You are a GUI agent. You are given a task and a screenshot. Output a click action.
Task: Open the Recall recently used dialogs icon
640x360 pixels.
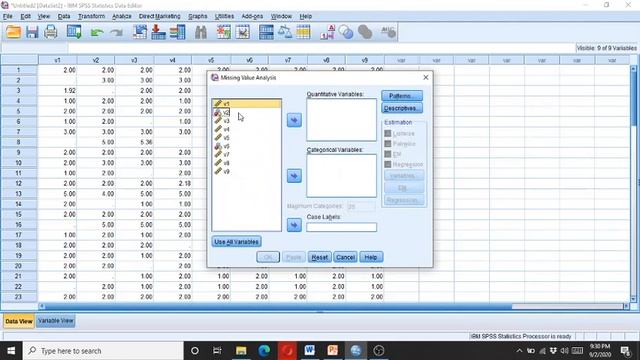coord(74,32)
